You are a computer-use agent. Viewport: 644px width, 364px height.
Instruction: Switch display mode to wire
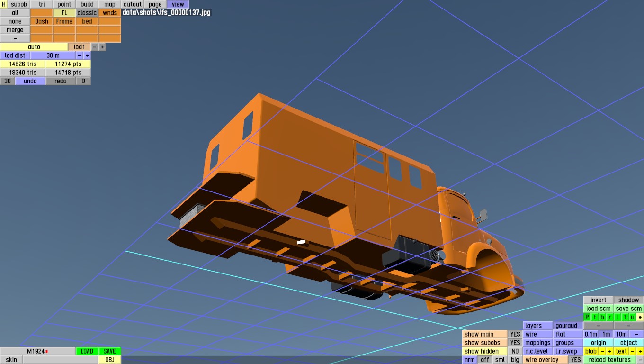(x=538, y=334)
